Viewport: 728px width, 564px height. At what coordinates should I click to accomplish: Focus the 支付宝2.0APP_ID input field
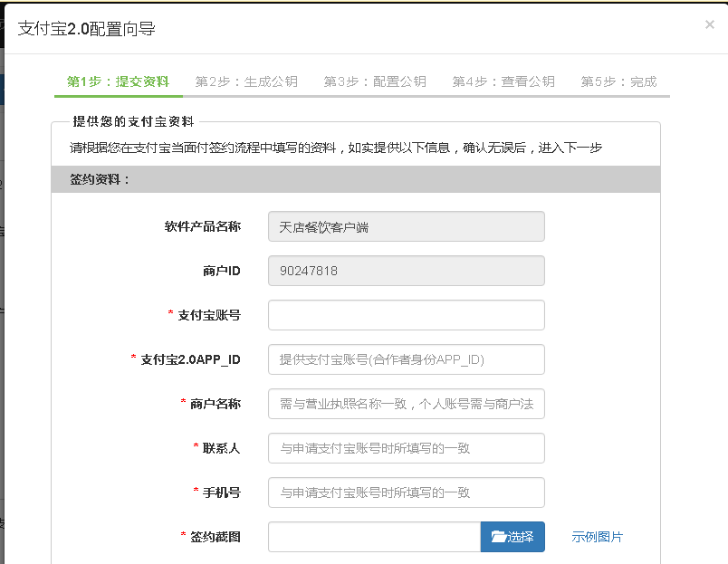tap(407, 359)
